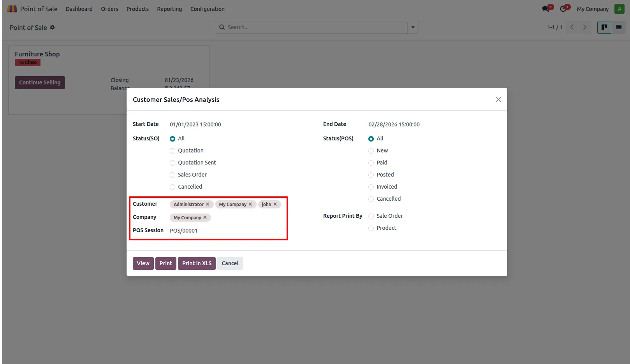
Task: Select Quotation Sent under Status(SO)
Action: coord(172,163)
